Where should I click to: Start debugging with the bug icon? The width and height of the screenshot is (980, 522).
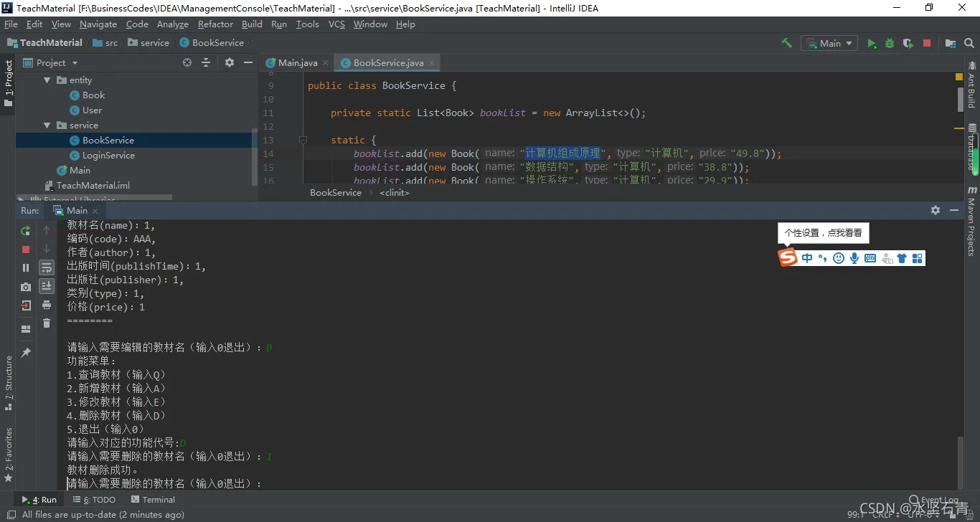point(890,43)
